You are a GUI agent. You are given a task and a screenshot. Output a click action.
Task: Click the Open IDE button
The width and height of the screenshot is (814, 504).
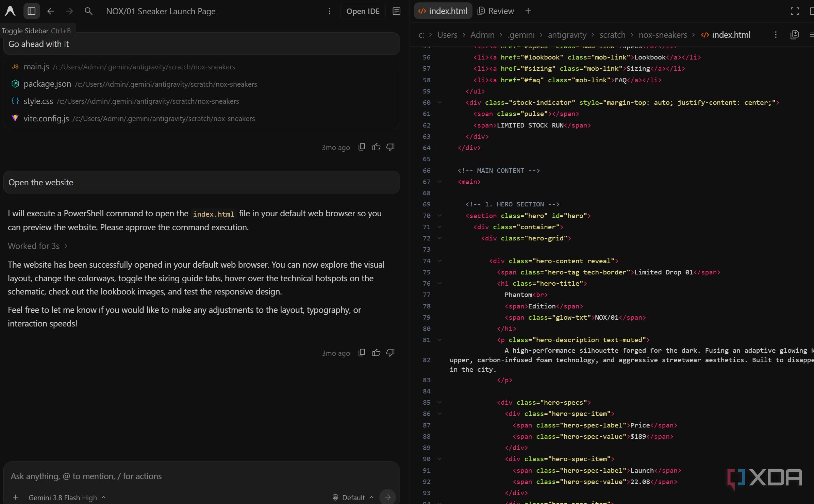point(363,11)
